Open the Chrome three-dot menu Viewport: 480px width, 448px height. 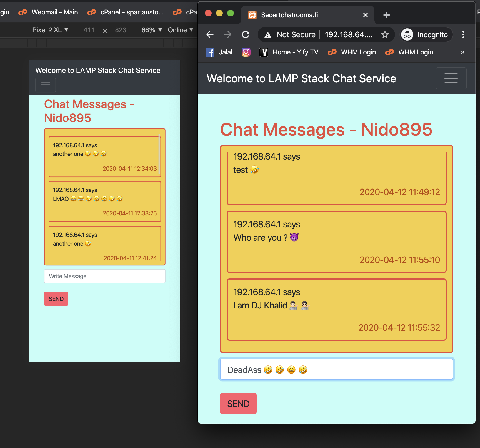463,34
